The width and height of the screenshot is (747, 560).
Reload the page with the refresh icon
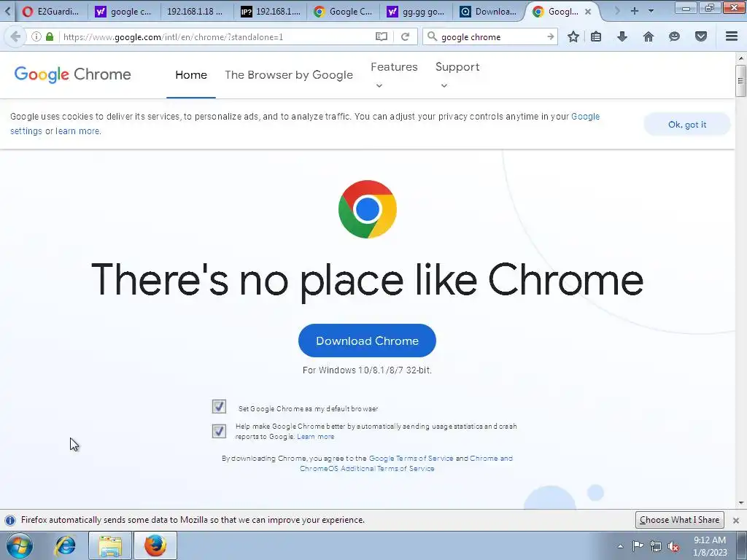(x=405, y=36)
